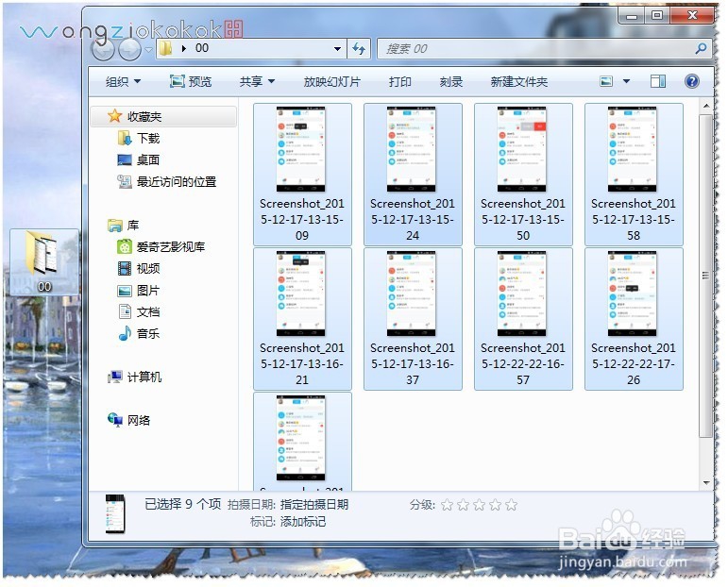Viewport: 728px width, 587px height.
Task: Start 放映幻灯片 slideshow
Action: click(x=331, y=82)
